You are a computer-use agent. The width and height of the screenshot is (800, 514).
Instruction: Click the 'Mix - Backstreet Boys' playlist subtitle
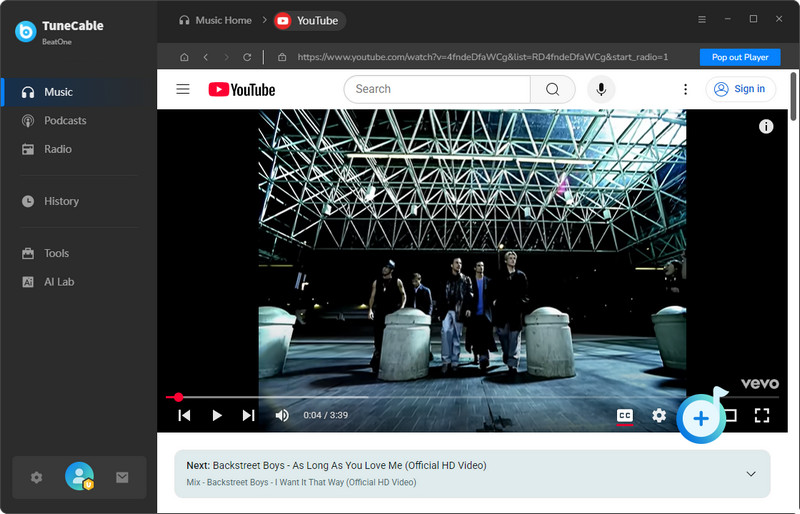coord(301,482)
